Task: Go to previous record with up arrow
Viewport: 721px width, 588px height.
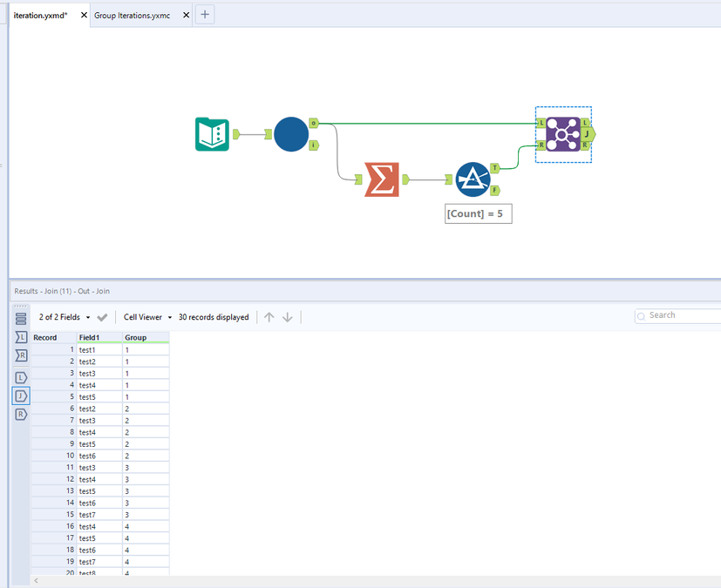Action: [269, 317]
